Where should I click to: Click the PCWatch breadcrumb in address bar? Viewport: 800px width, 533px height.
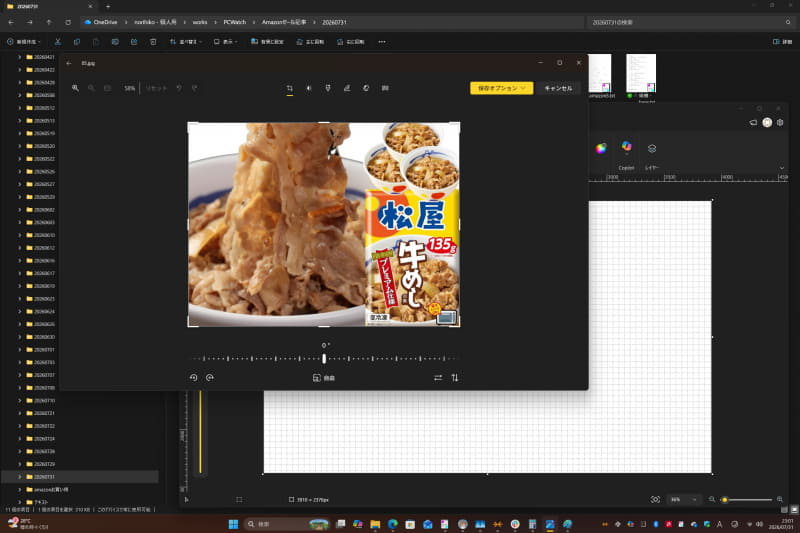235,22
